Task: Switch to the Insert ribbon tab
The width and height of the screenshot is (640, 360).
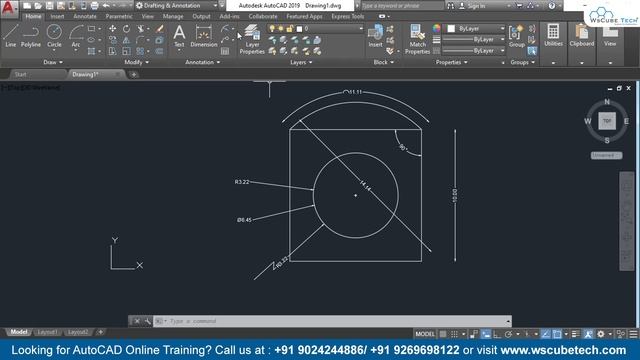Action: click(x=57, y=16)
